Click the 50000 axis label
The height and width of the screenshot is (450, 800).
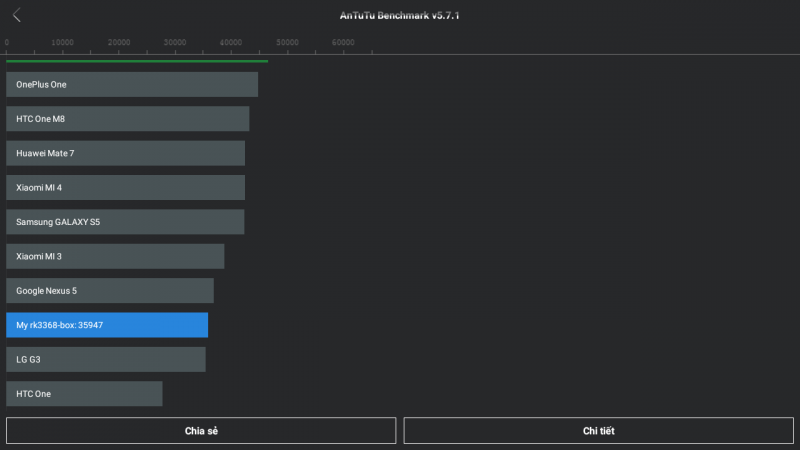pos(287,42)
